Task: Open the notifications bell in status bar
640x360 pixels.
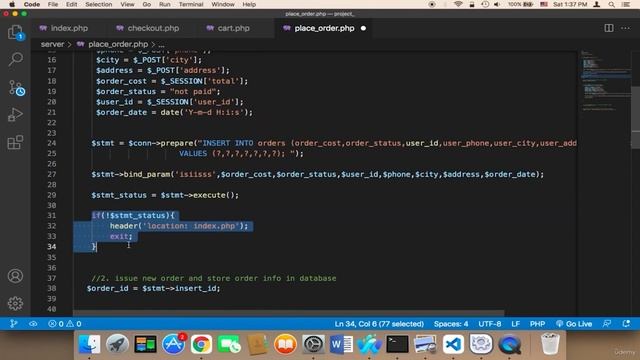Action: (x=626, y=324)
